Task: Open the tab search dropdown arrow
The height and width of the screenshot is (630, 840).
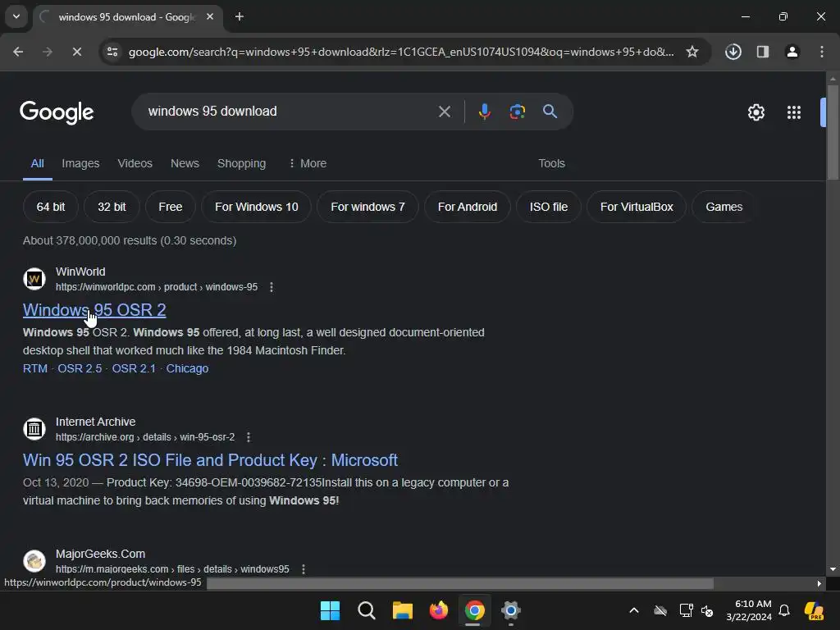Action: pyautogui.click(x=16, y=16)
